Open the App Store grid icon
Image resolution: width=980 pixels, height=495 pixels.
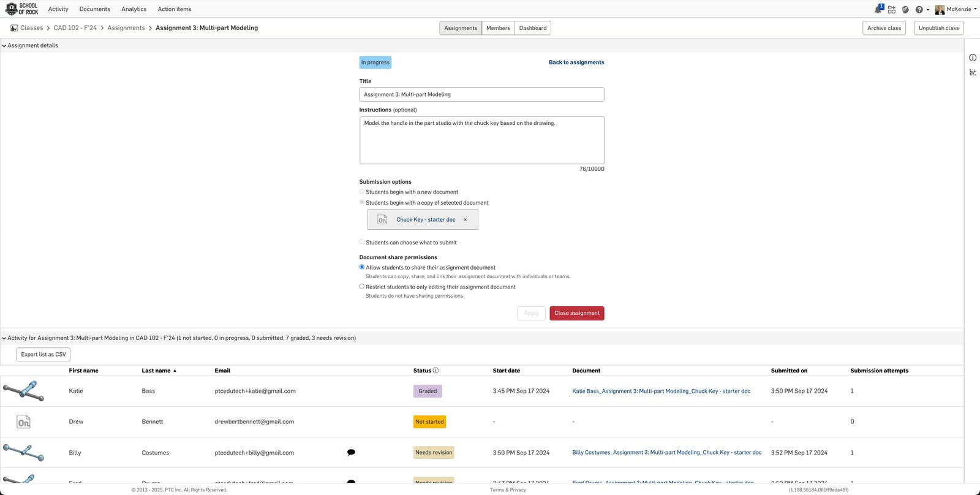(892, 9)
